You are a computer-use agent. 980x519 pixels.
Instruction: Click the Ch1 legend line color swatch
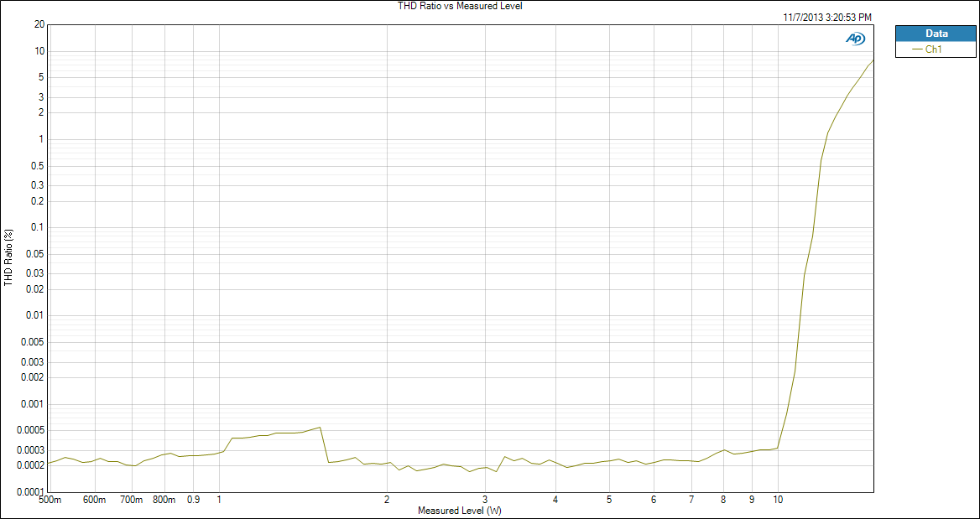tap(917, 50)
